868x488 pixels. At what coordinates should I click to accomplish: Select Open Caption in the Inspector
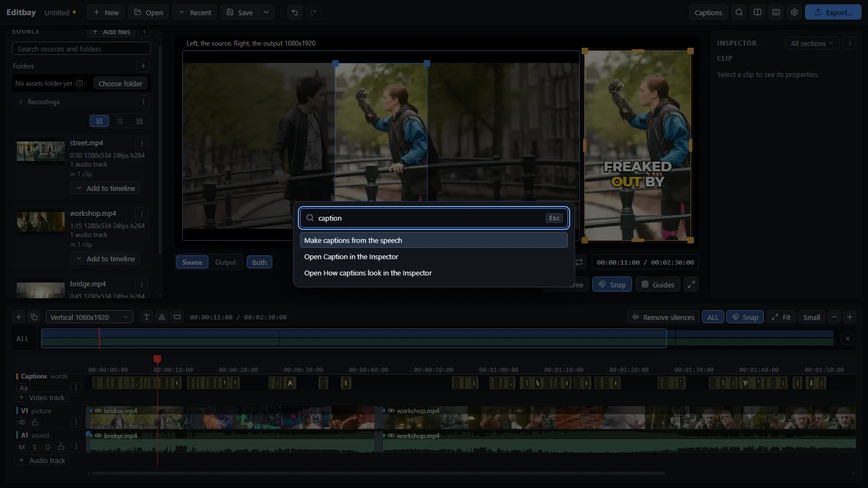coord(433,256)
